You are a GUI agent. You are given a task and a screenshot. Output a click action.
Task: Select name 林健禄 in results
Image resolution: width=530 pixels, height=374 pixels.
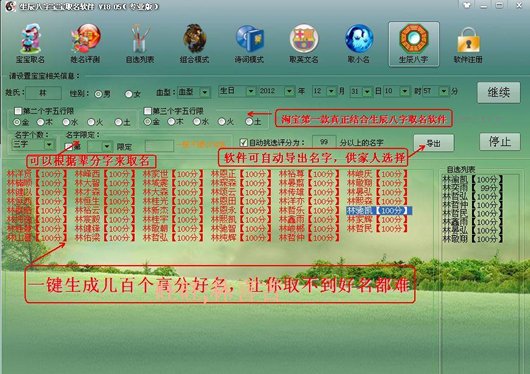(x=104, y=229)
